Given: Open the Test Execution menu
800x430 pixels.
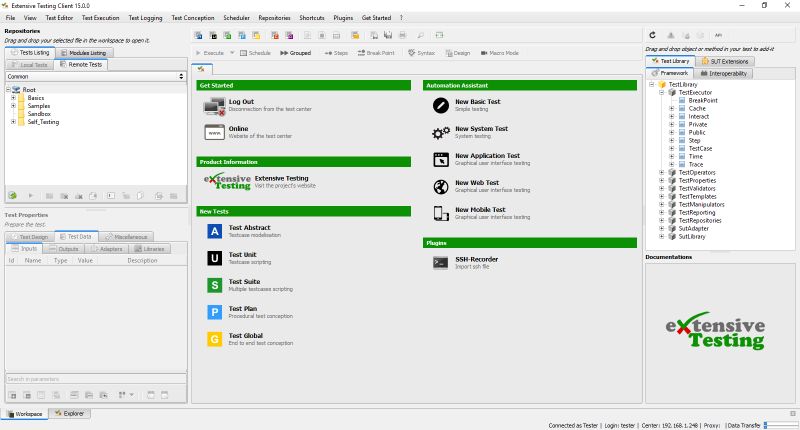Looking at the screenshot, I should point(101,18).
